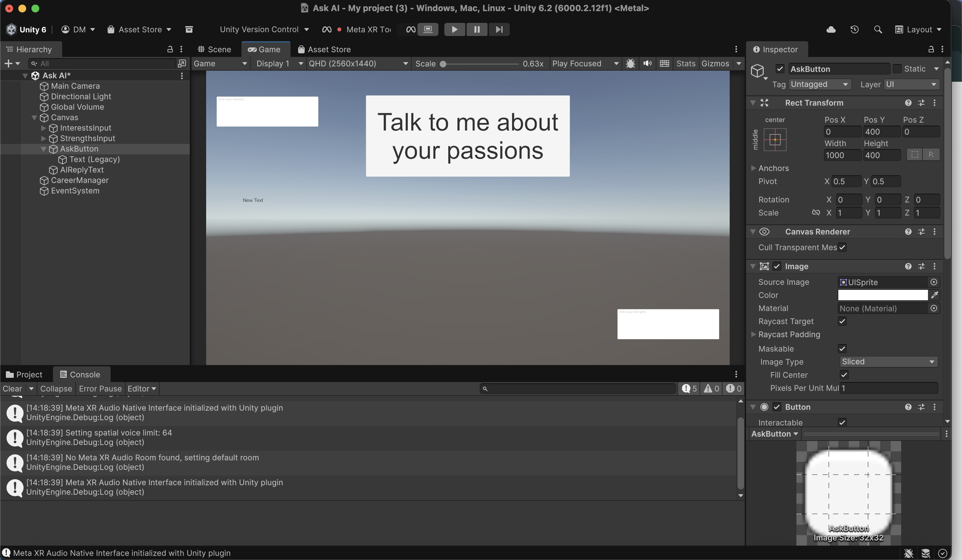The image size is (962, 560).
Task: Open the QHD resolution dropdown
Action: click(x=358, y=63)
